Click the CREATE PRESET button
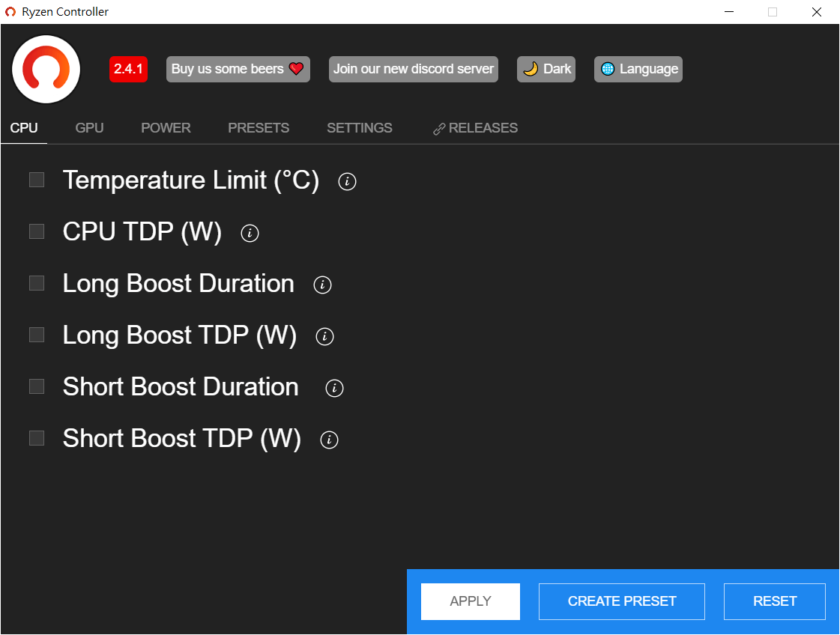Screen dimensions: 840x635 point(622,601)
